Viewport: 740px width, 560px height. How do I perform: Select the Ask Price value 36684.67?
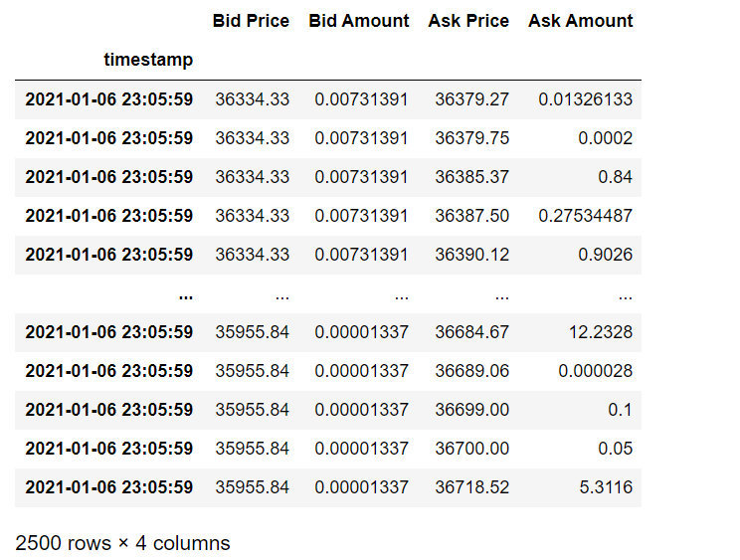(471, 332)
